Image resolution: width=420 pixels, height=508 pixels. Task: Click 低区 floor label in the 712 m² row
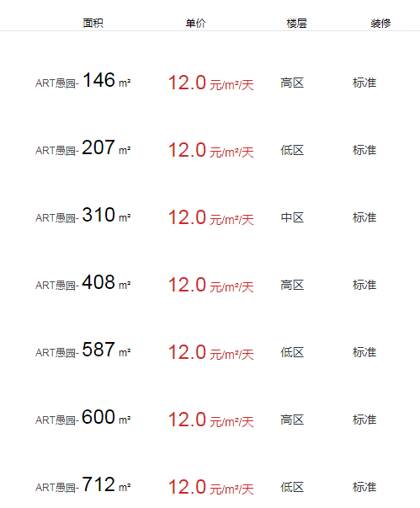pyautogui.click(x=292, y=487)
